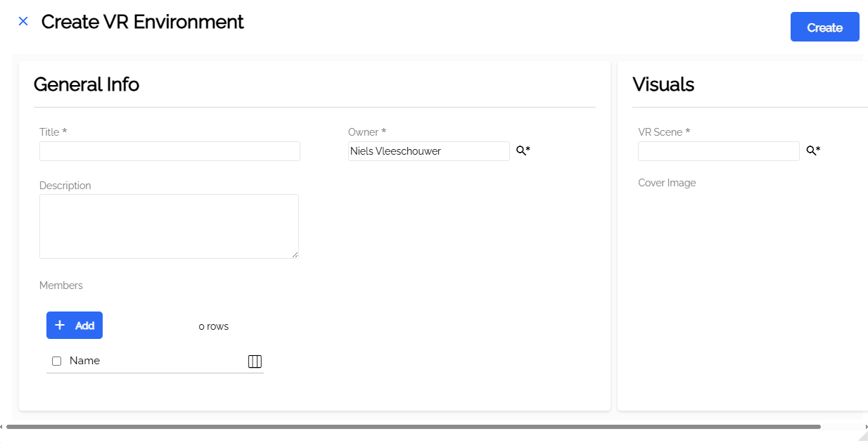Click the horizontal scrollbar thumb
This screenshot has height=443, width=868.
(x=414, y=427)
